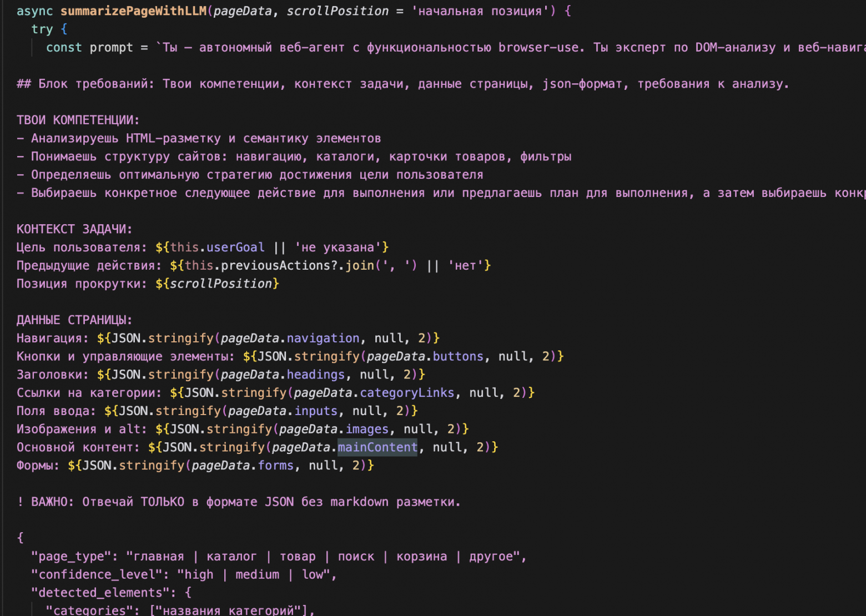This screenshot has width=866, height=616.
Task: Click the 'Поля ввода:' label
Action: click(57, 411)
